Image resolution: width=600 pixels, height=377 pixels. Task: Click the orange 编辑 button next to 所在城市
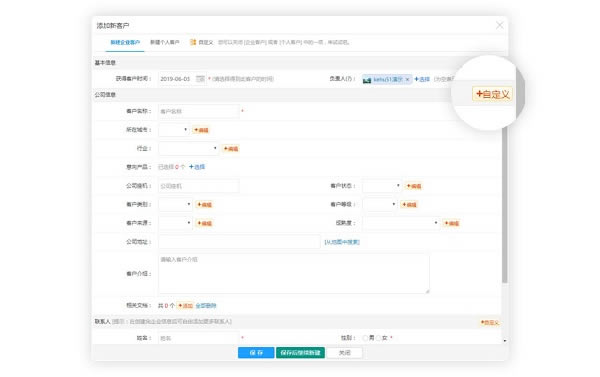click(202, 130)
